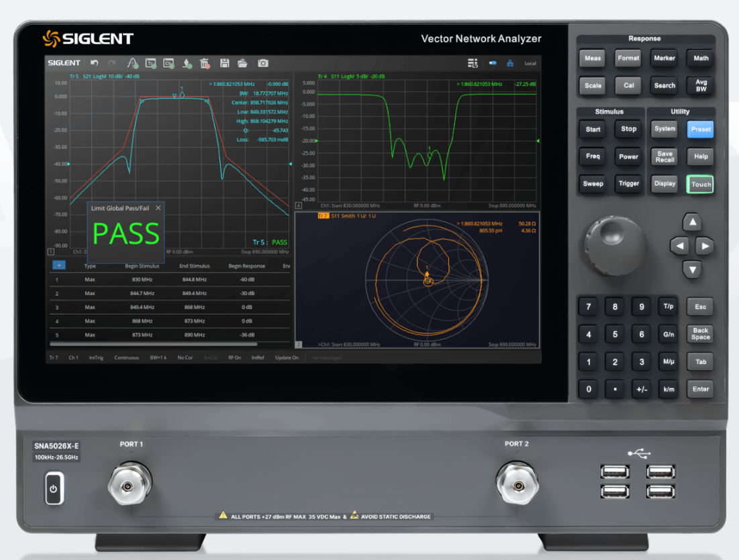Click the Update On status entry
739x560 pixels.
pos(287,357)
